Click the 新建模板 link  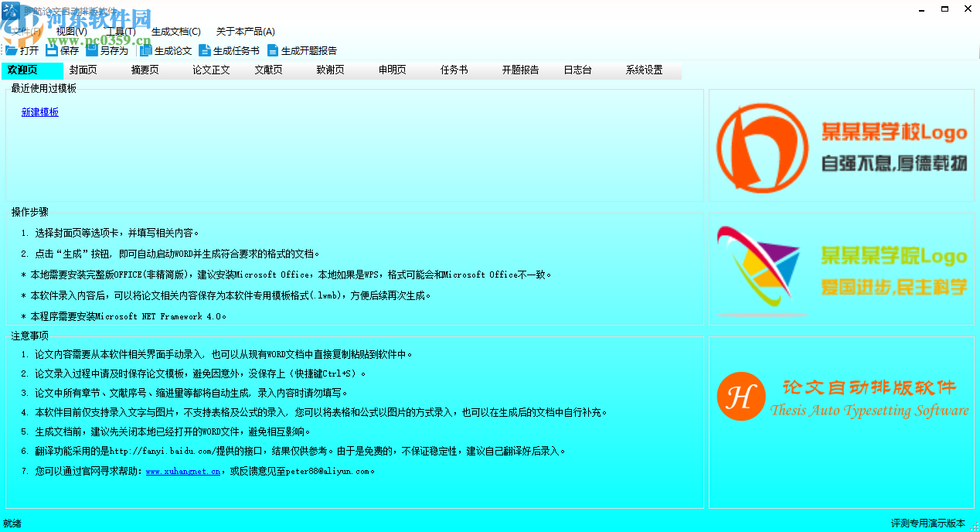click(x=40, y=112)
